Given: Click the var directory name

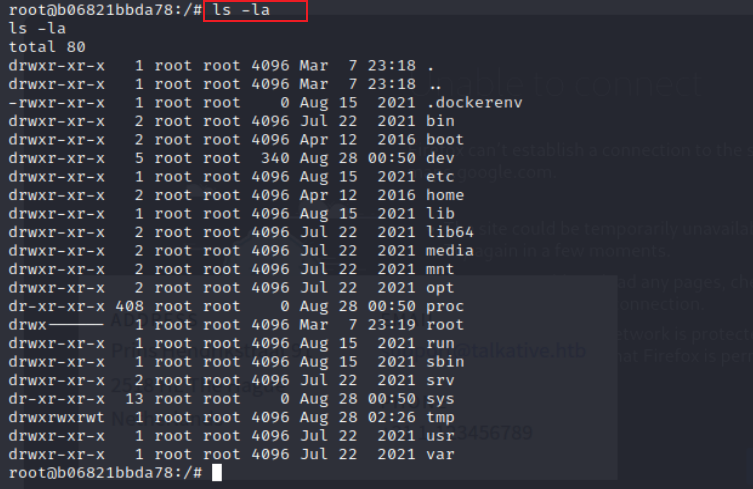Looking at the screenshot, I should pyautogui.click(x=439, y=454).
